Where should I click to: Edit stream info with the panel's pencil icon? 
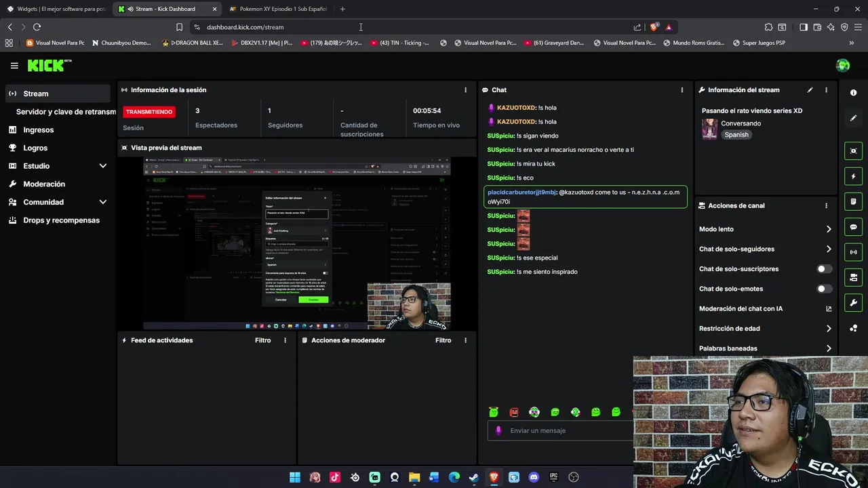(x=810, y=89)
